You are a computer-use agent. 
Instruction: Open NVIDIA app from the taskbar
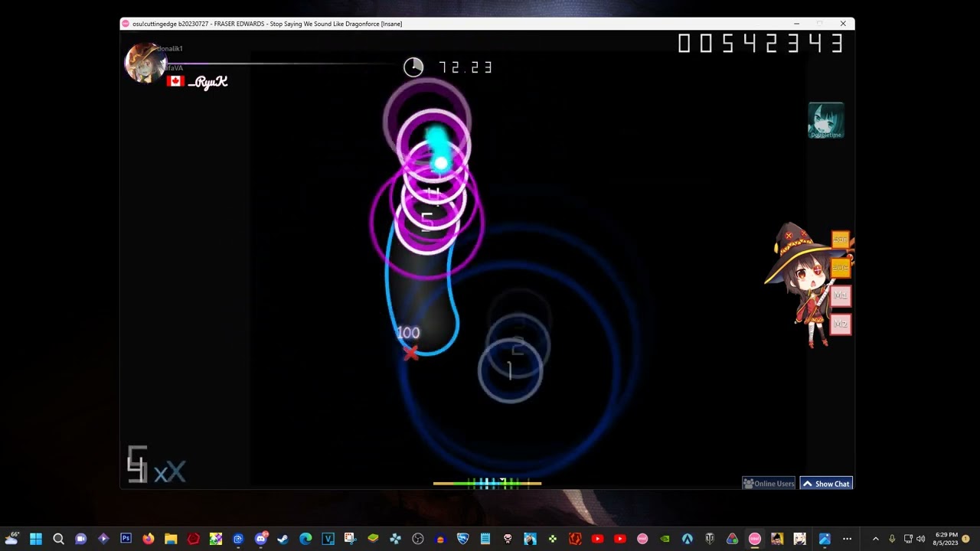pyautogui.click(x=665, y=539)
